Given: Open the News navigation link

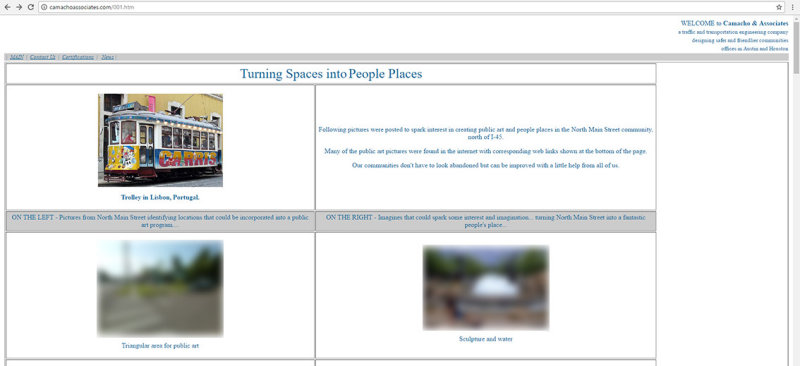Looking at the screenshot, I should [x=107, y=57].
